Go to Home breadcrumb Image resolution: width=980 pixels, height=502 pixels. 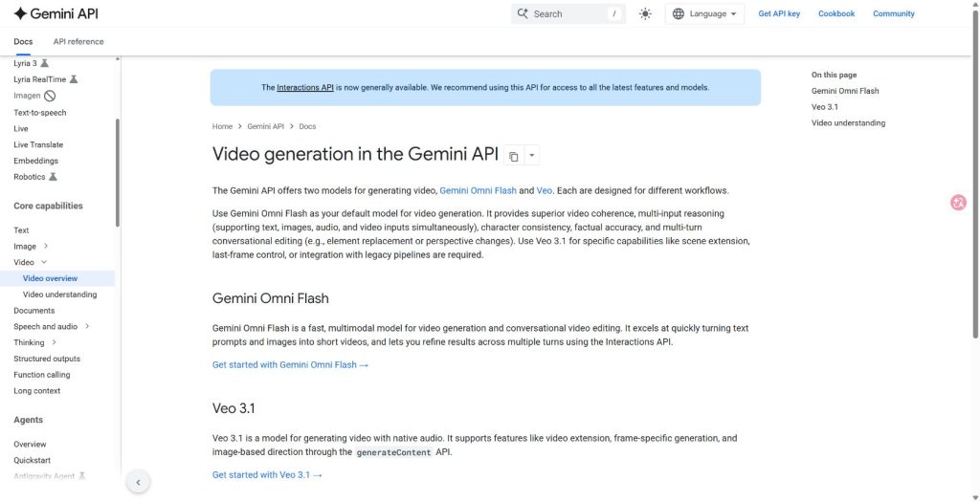point(222,127)
